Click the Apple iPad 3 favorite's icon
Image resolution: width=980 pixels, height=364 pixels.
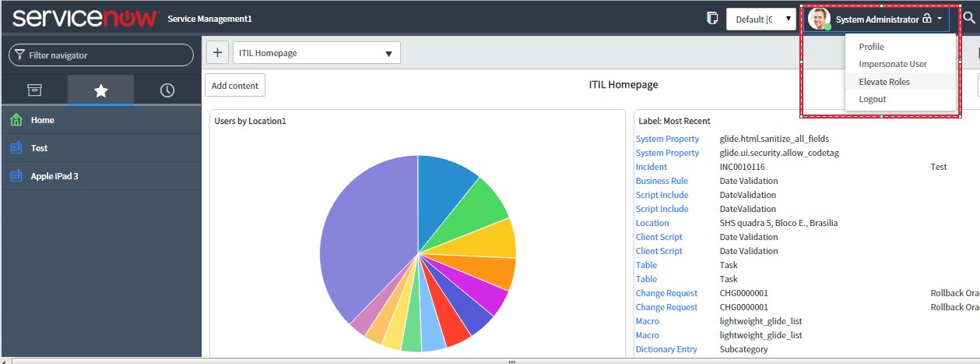(x=16, y=176)
